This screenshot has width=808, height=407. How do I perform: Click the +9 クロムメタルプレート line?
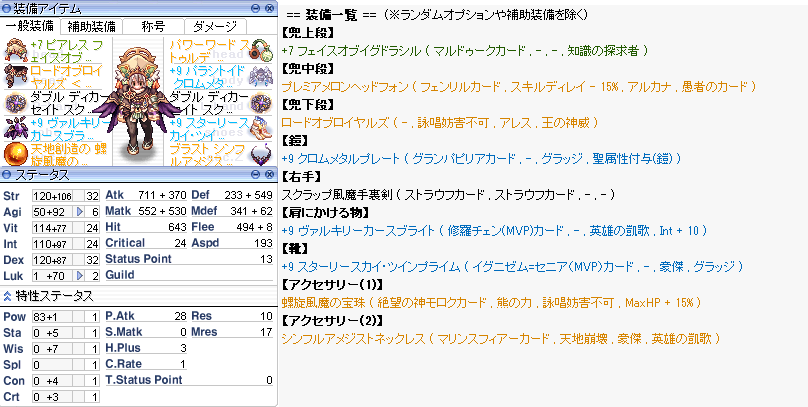click(x=481, y=159)
